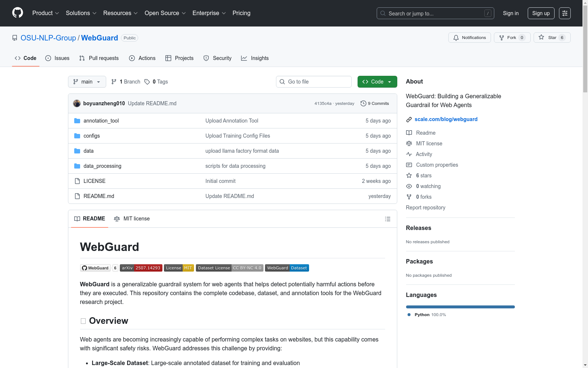Click the star icon beside 6 stars

(x=409, y=176)
